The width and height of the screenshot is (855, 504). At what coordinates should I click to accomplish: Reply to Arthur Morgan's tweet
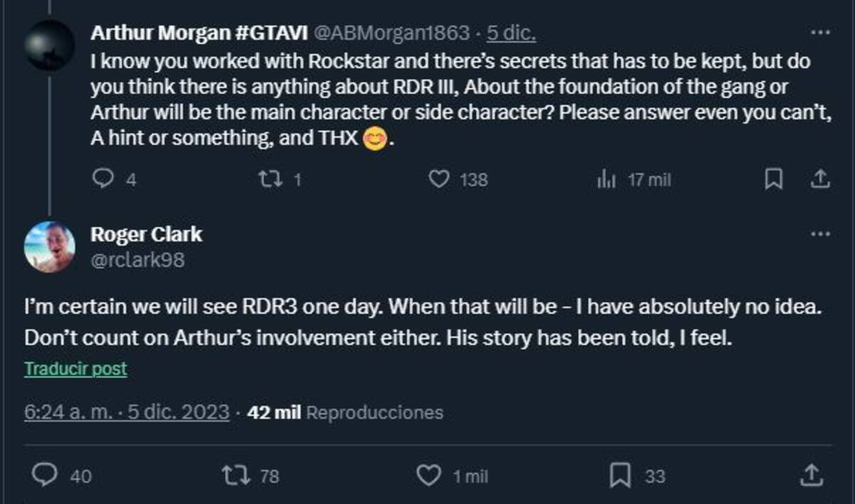(104, 179)
